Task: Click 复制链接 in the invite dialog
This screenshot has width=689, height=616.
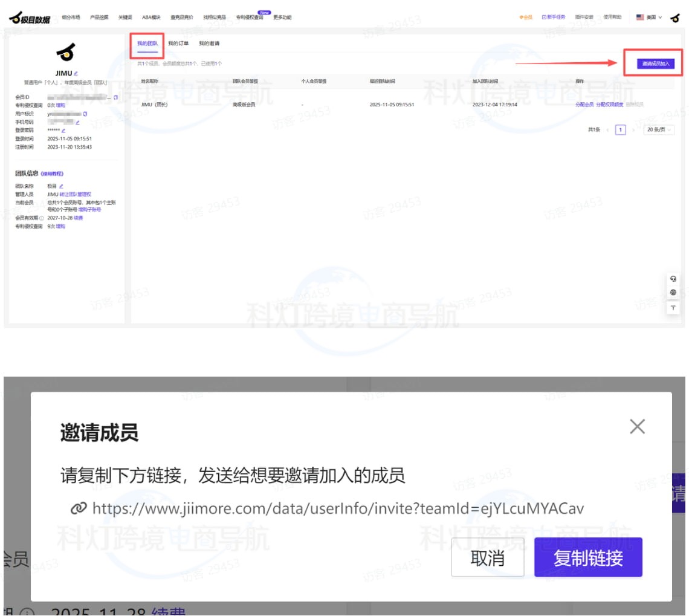Action: 588,557
